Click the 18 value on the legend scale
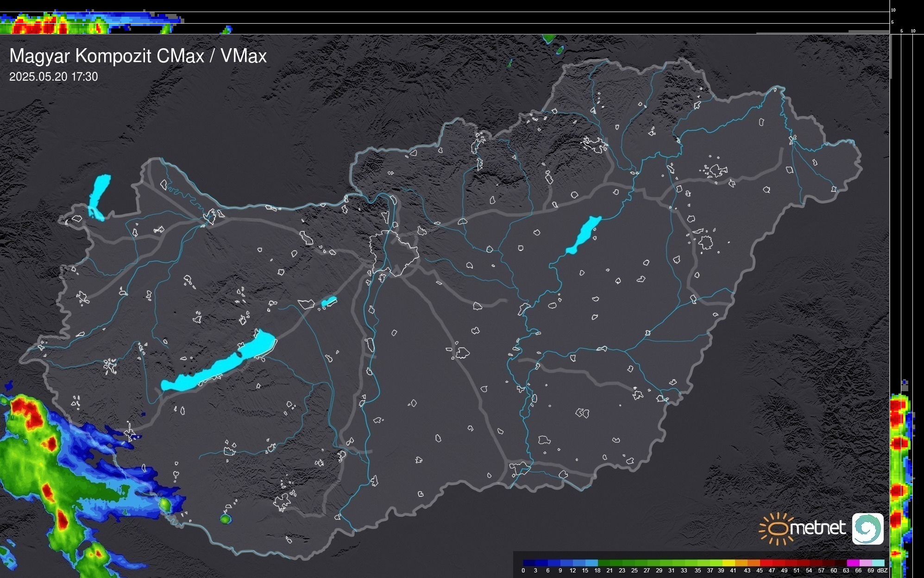This screenshot has height=578, width=924. [597, 571]
